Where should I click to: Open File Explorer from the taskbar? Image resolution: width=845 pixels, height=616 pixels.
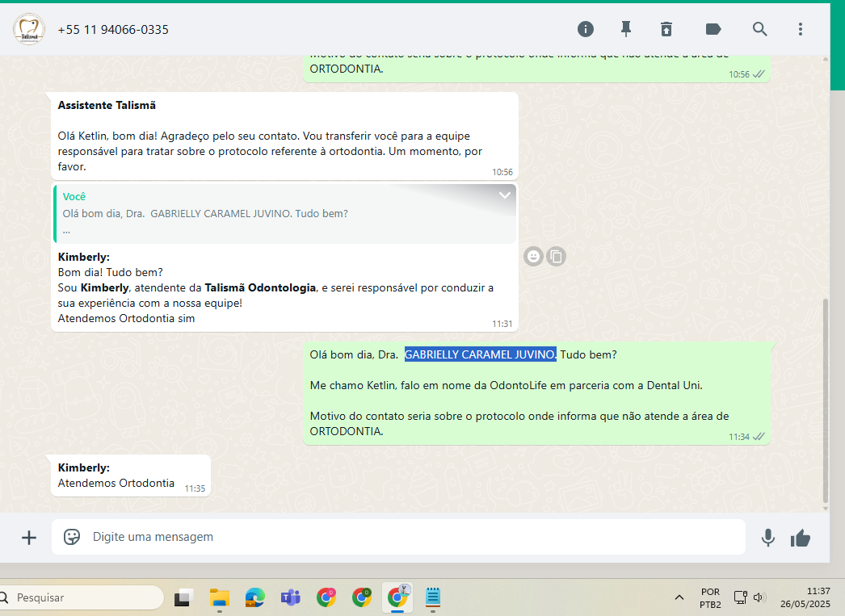point(220,597)
